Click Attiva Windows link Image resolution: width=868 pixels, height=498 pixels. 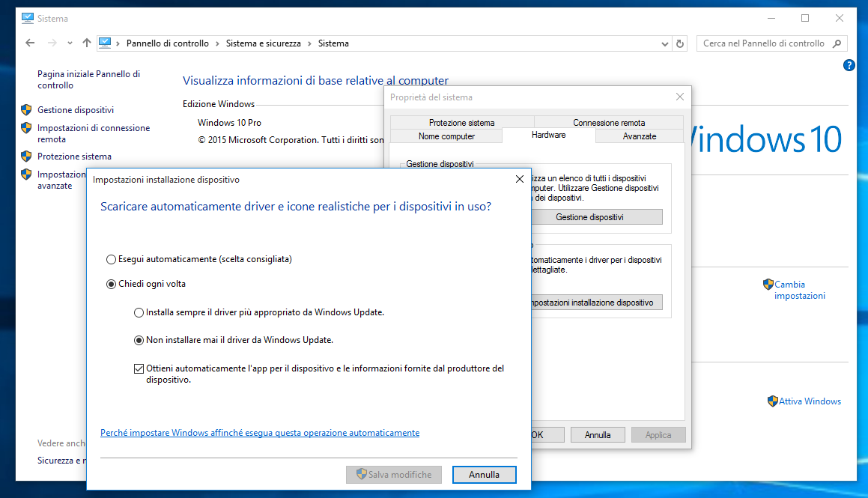pos(810,401)
